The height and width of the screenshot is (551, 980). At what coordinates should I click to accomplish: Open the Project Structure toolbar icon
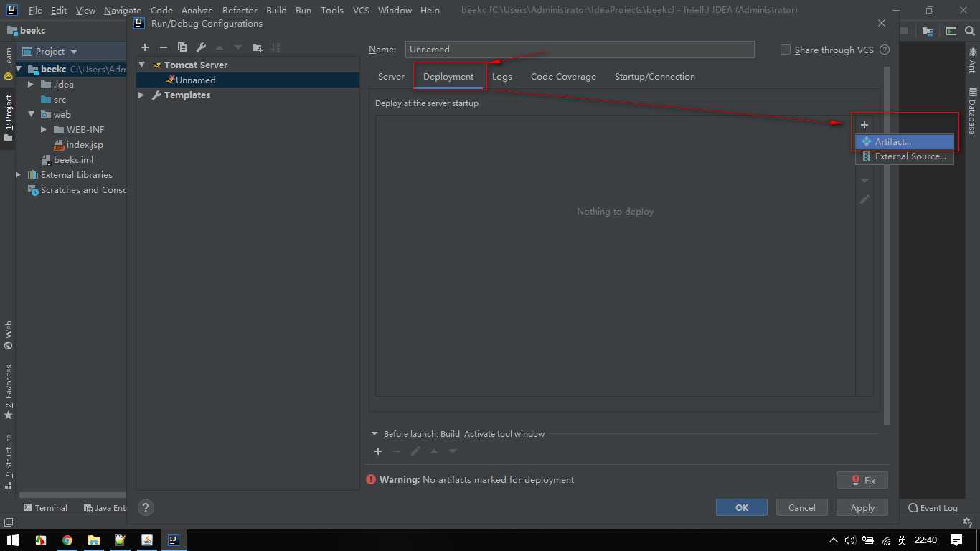tap(928, 31)
